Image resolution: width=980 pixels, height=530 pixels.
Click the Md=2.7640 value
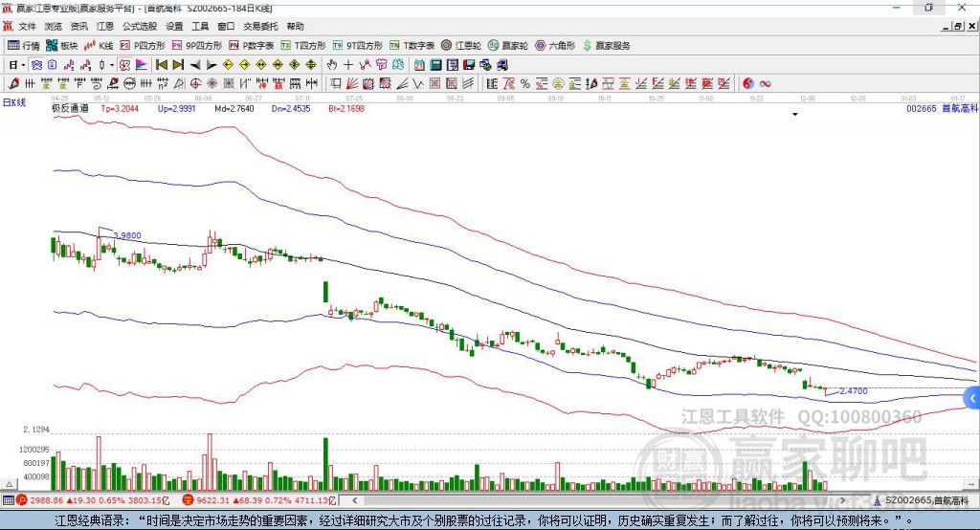click(234, 108)
